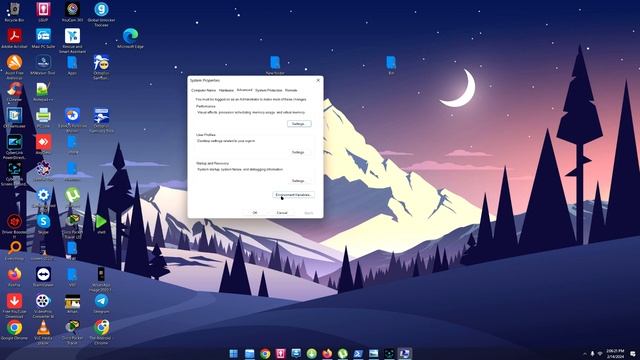Select the Advanced tab
640x360 pixels.
244,90
